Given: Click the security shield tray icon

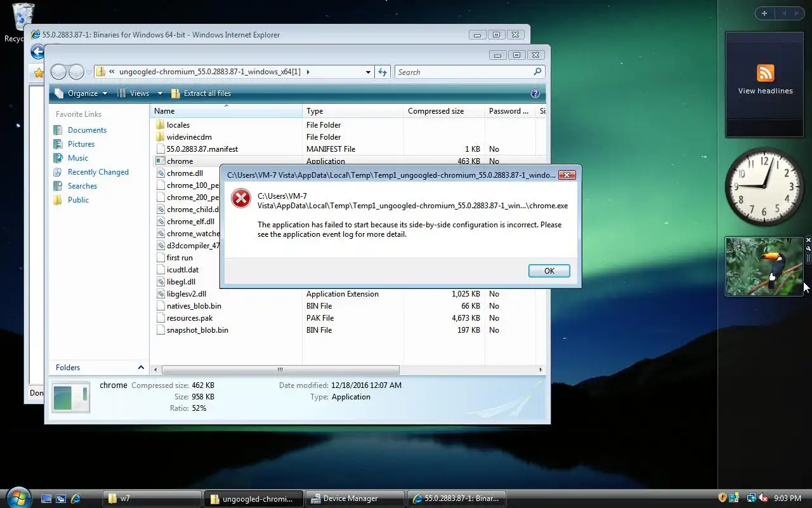Looking at the screenshot, I should 722,498.
